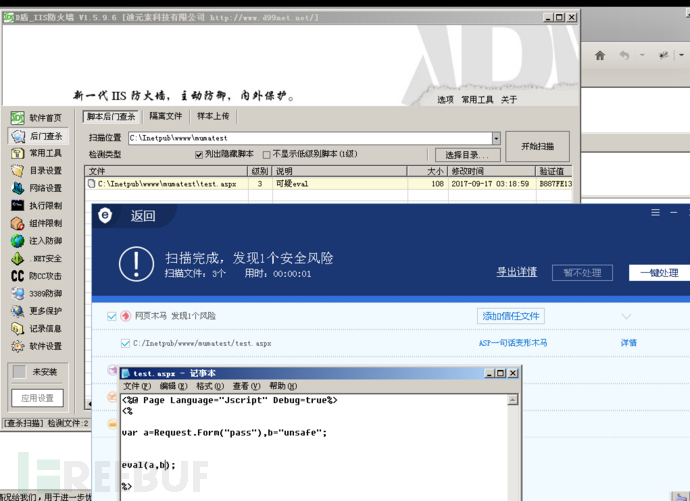Open the 扫描位置 path dropdown
The width and height of the screenshot is (690, 501).
pyautogui.click(x=496, y=138)
